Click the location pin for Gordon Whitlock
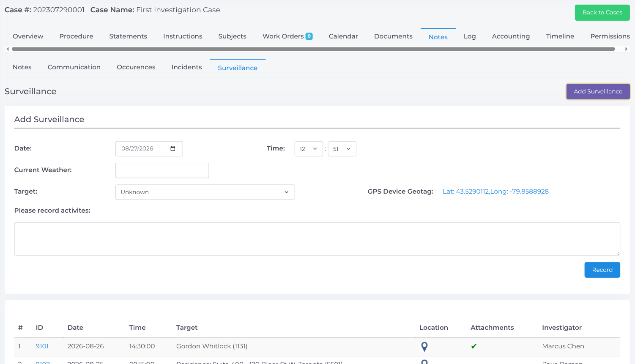The height and width of the screenshot is (364, 635). [x=424, y=347]
